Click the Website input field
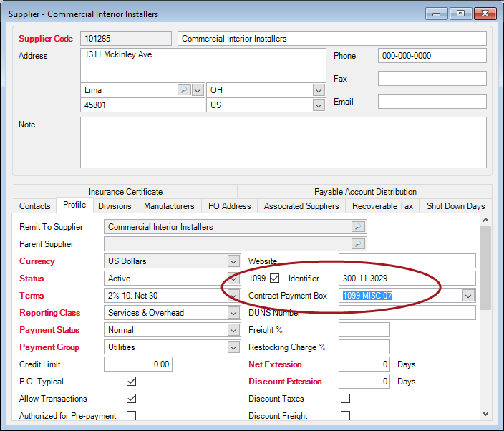 (x=407, y=261)
